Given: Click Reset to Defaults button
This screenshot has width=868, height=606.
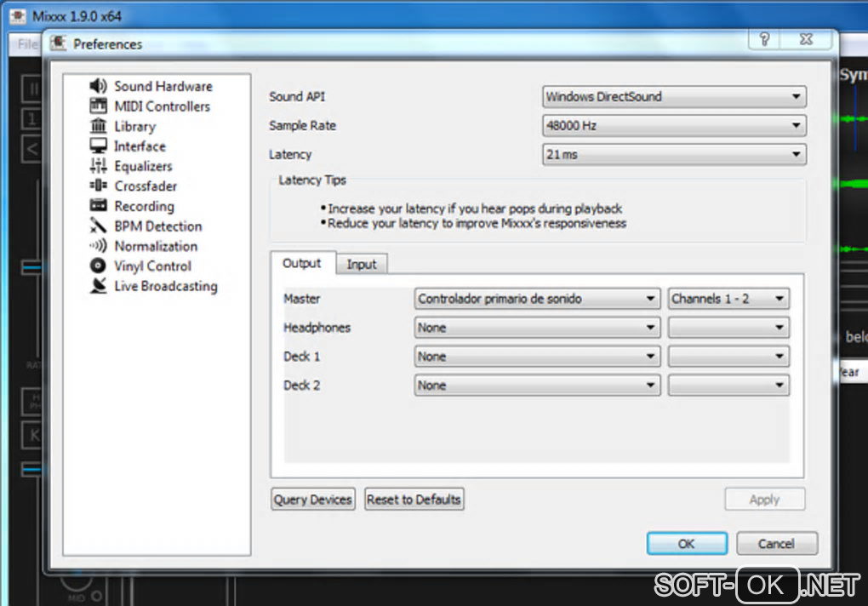Looking at the screenshot, I should click(414, 500).
